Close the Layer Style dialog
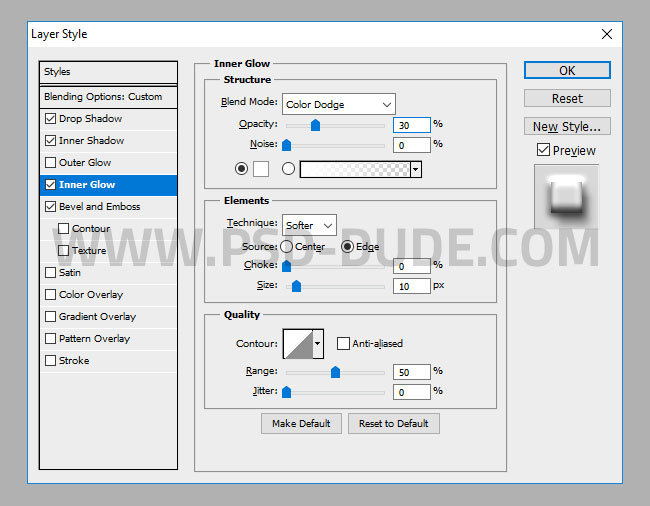Image resolution: width=650 pixels, height=506 pixels. point(606,34)
